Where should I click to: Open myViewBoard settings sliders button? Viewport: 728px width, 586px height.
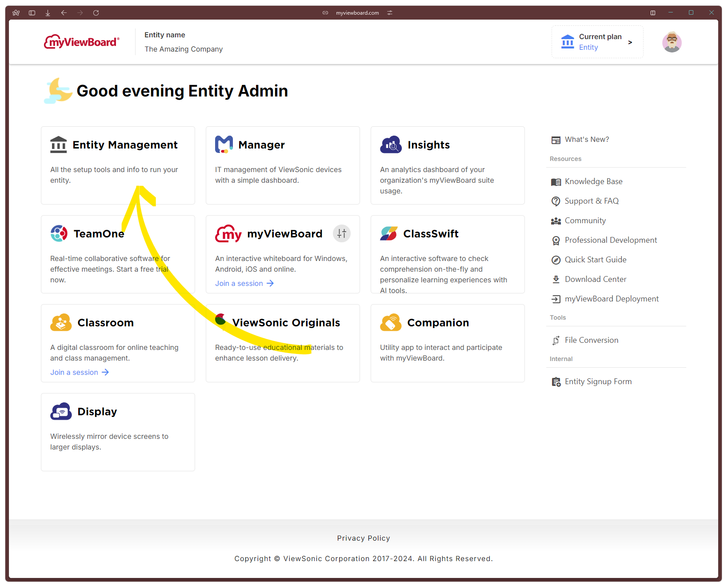(x=341, y=233)
